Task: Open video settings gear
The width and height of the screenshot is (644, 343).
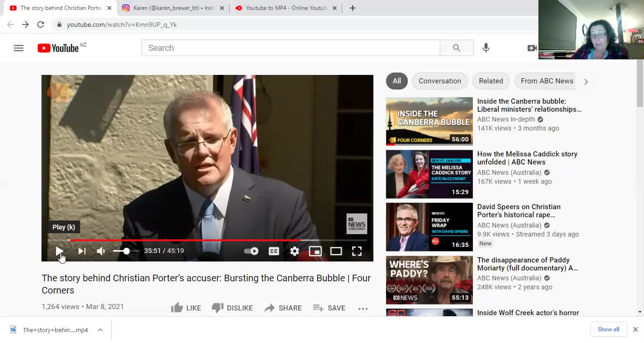Action: (295, 251)
